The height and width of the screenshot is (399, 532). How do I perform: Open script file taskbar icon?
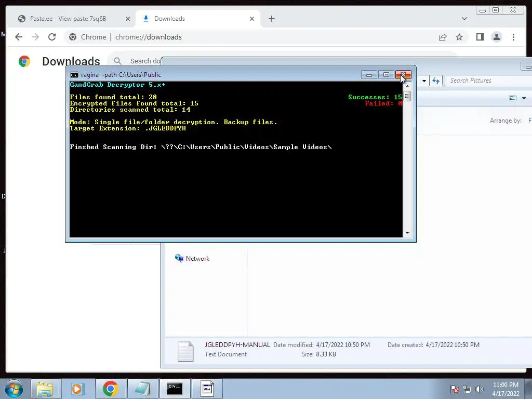(x=207, y=389)
